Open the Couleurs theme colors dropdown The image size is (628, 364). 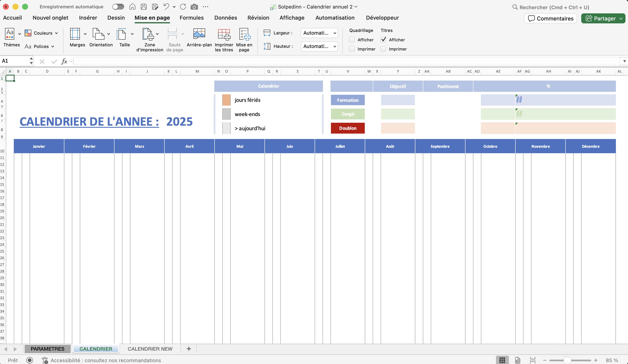42,33
